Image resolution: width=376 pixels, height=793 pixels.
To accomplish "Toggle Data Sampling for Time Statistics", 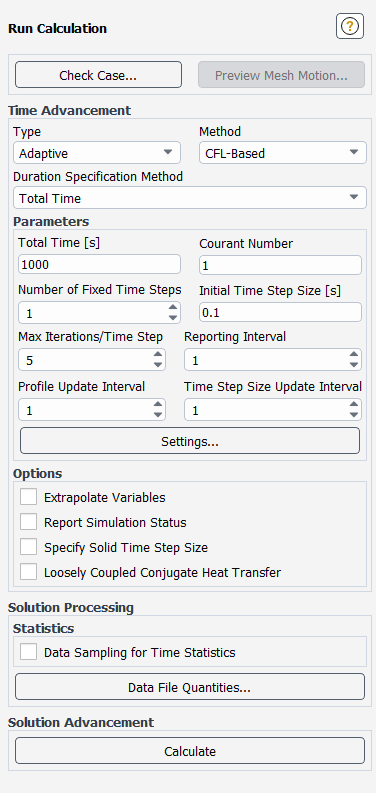I will pyautogui.click(x=28, y=652).
